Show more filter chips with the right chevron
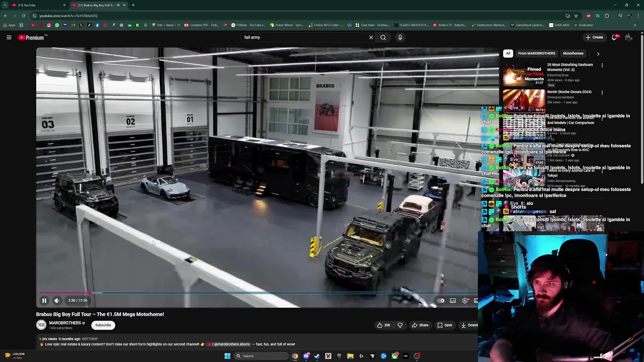The width and height of the screenshot is (644, 362). [598, 53]
